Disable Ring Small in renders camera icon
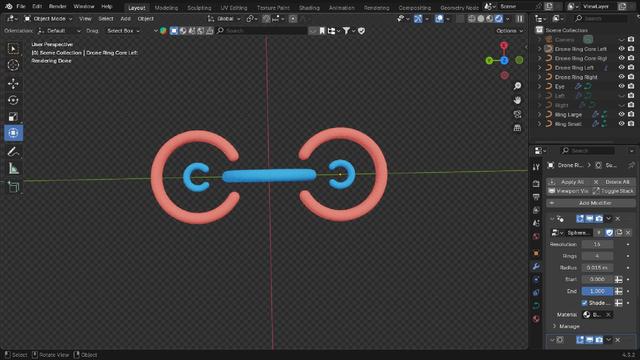The image size is (640, 360). click(631, 124)
